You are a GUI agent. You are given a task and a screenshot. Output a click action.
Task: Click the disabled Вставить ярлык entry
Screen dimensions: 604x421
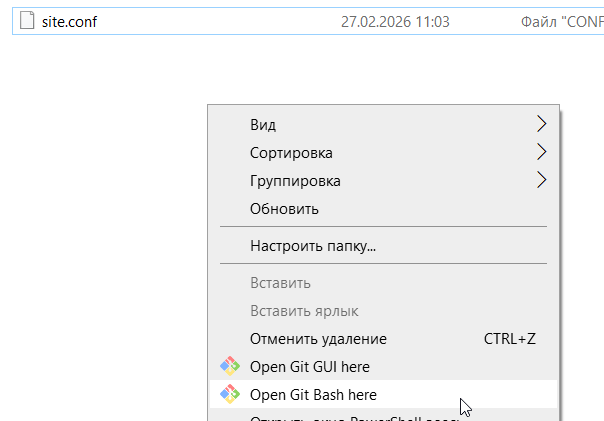383,311
